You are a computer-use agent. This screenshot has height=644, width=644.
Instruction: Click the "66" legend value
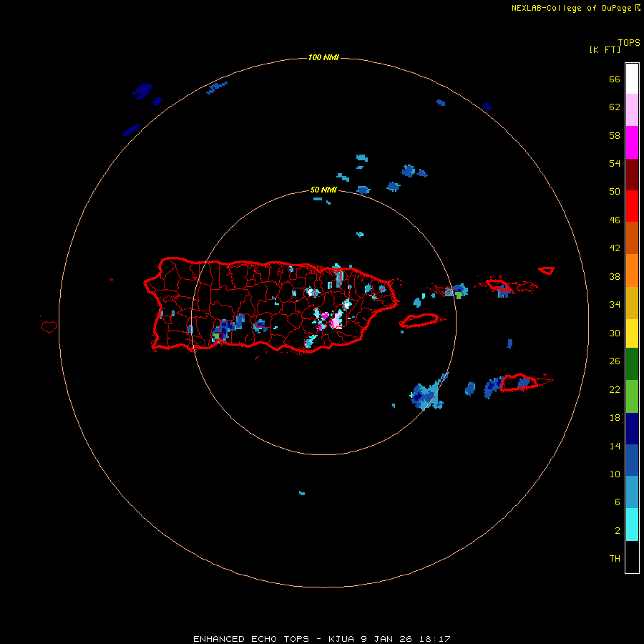[615, 79]
